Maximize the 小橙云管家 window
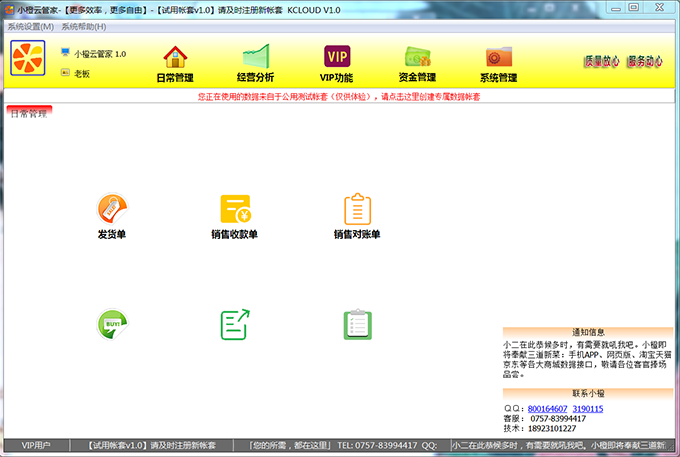Viewport: 680px width, 457px height. (x=634, y=8)
